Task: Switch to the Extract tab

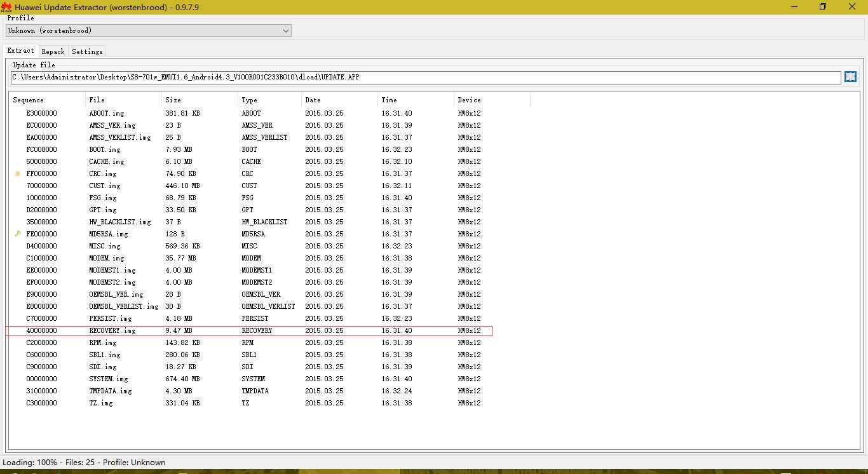Action: click(x=21, y=50)
